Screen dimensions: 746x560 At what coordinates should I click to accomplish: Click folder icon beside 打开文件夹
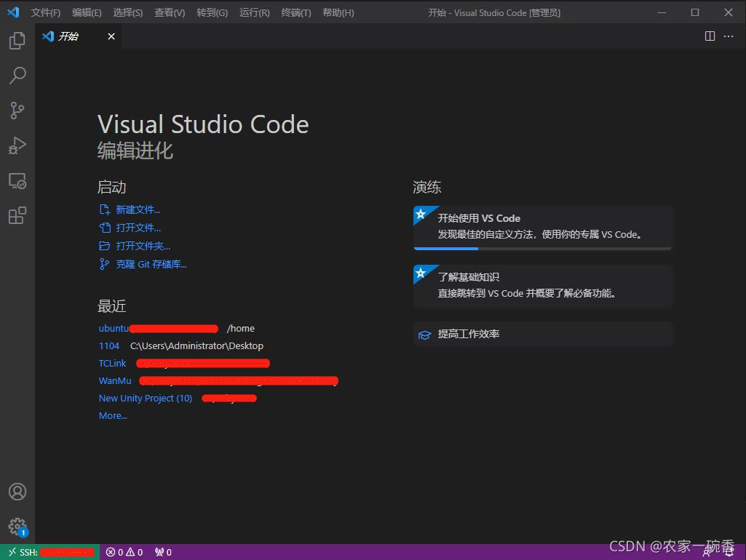tap(105, 246)
